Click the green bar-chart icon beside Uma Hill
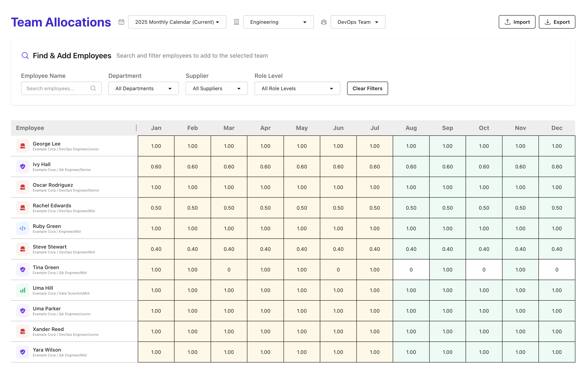 [x=22, y=290]
